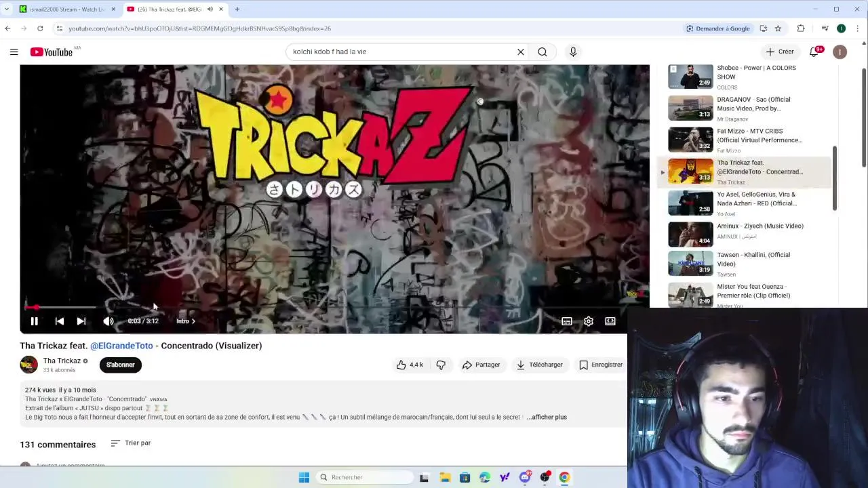Viewport: 868px width, 488px height.
Task: Open the notifications bell
Action: (814, 52)
